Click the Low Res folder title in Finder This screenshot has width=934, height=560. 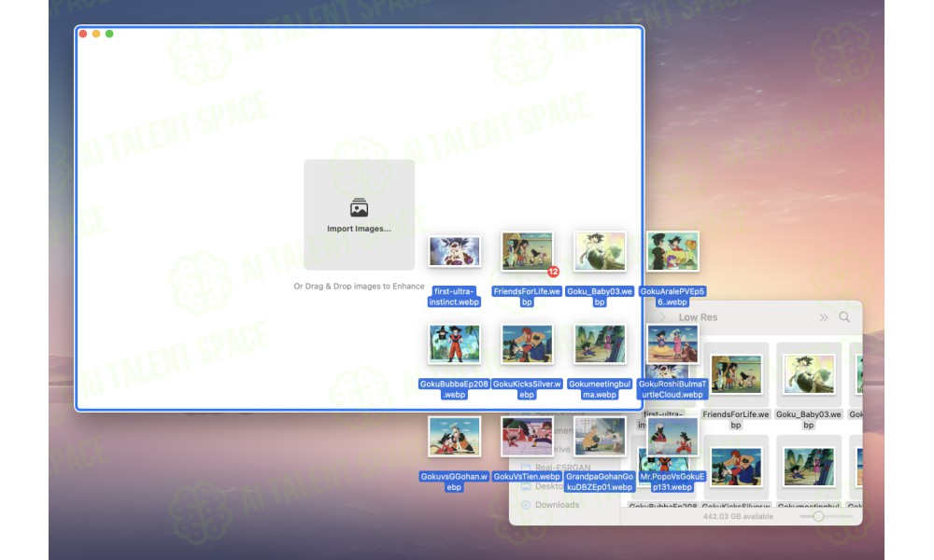(698, 317)
